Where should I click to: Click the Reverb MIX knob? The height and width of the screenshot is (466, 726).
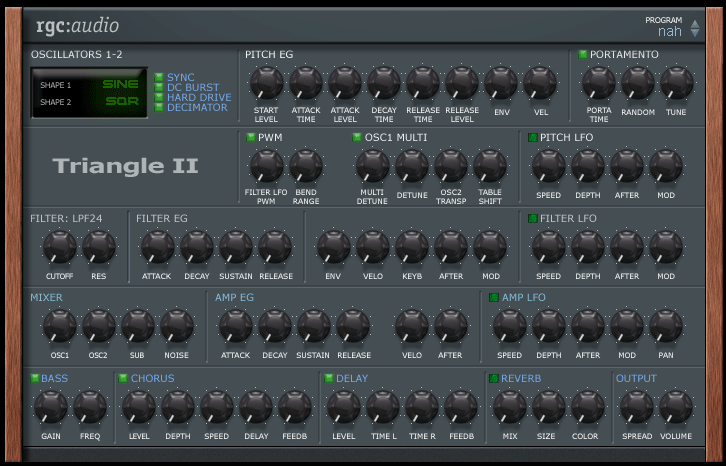coord(509,407)
